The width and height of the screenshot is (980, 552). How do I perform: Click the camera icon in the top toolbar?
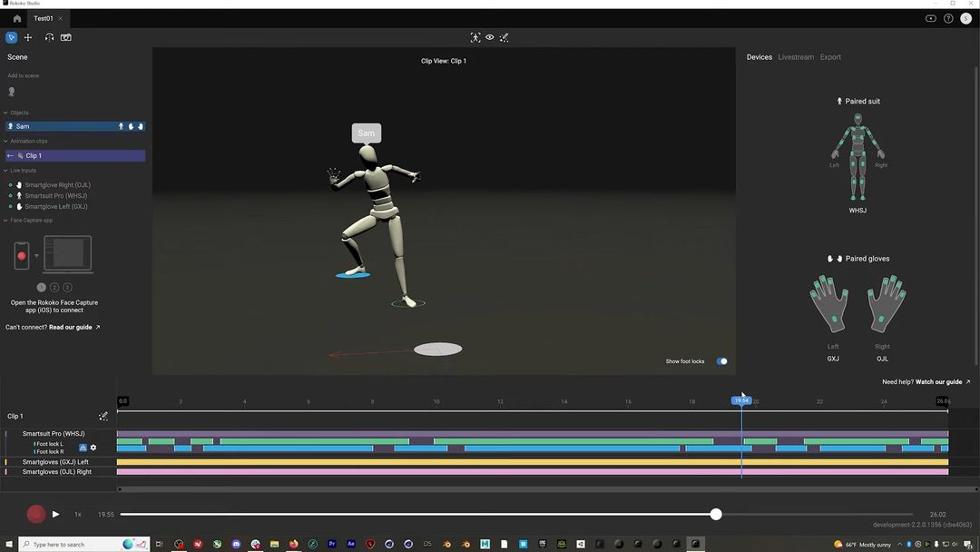pos(66,37)
